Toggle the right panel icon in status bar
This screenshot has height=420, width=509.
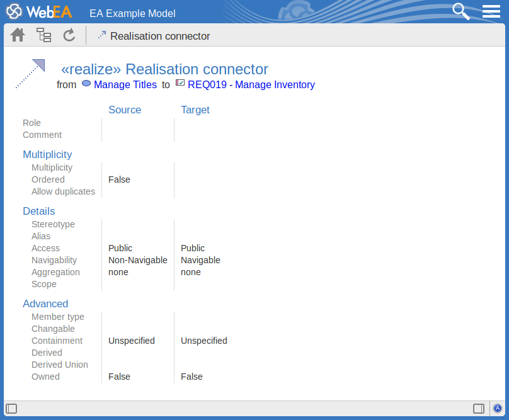point(479,409)
